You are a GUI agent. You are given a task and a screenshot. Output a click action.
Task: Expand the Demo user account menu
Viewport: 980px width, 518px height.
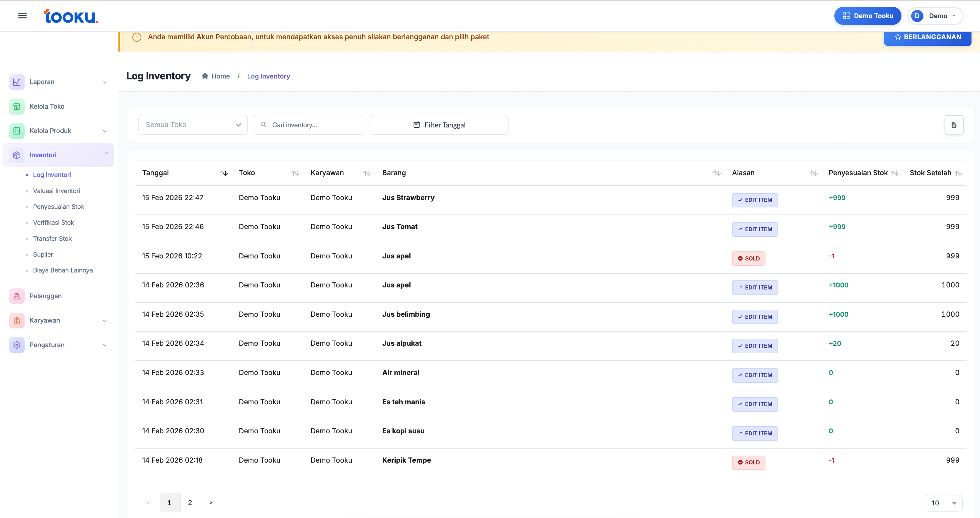click(x=935, y=16)
